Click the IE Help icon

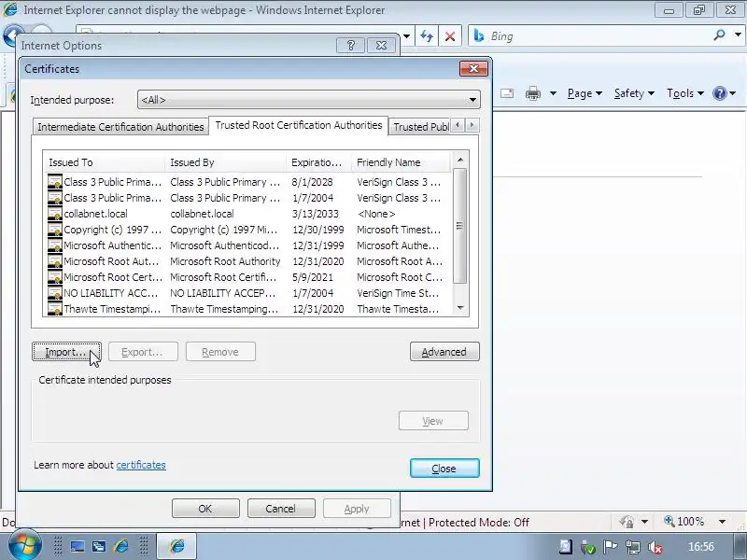pyautogui.click(x=719, y=93)
